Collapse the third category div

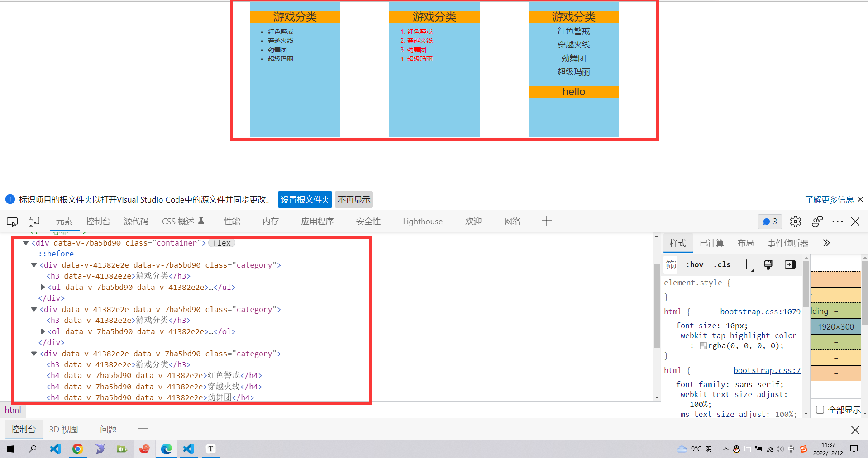[x=34, y=354]
